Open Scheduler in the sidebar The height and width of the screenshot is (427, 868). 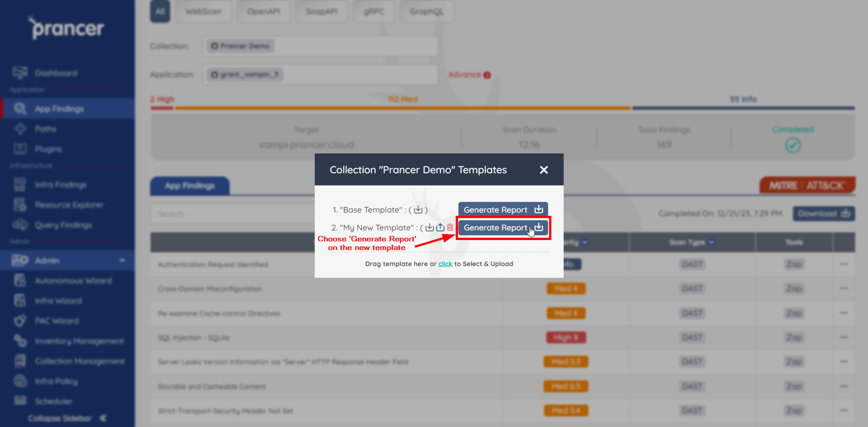click(x=54, y=401)
